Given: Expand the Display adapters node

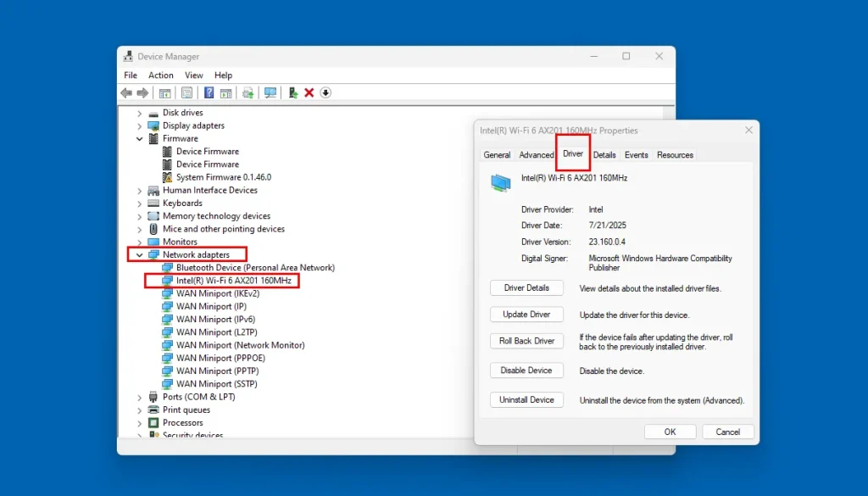Looking at the screenshot, I should pyautogui.click(x=140, y=126).
